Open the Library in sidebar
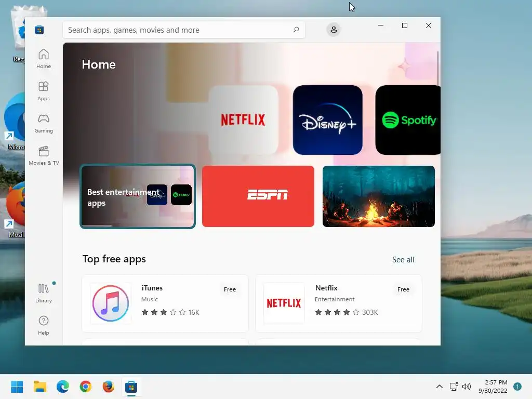532x399 pixels. pyautogui.click(x=44, y=293)
